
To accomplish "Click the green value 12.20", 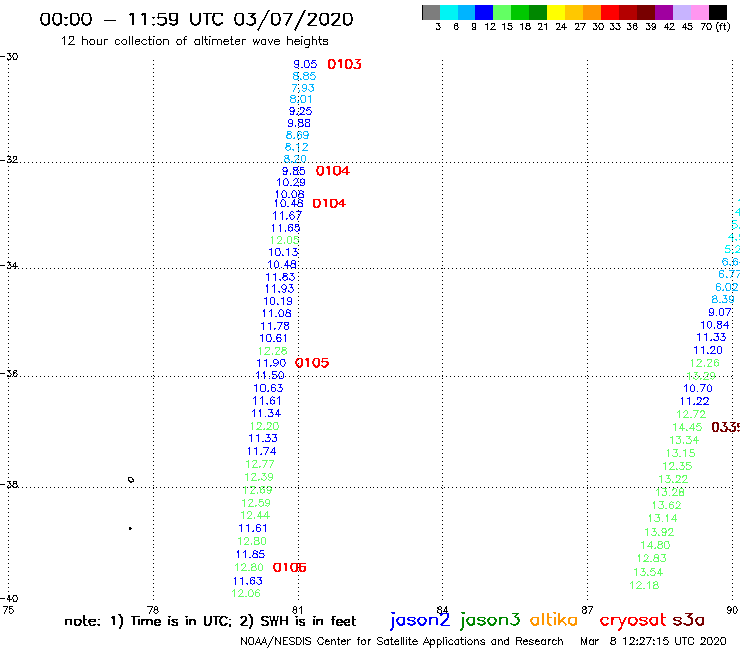I will tap(264, 426).
